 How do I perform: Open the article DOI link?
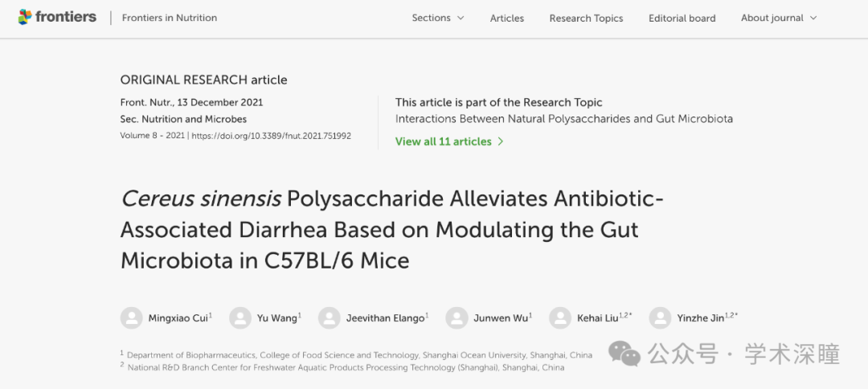click(x=272, y=136)
